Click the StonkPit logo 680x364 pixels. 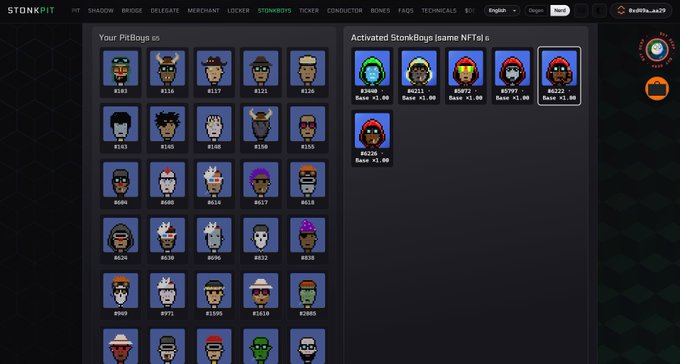pyautogui.click(x=31, y=10)
